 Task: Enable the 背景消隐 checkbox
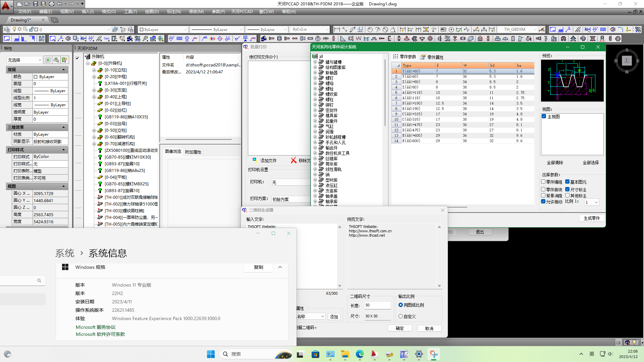(x=543, y=195)
